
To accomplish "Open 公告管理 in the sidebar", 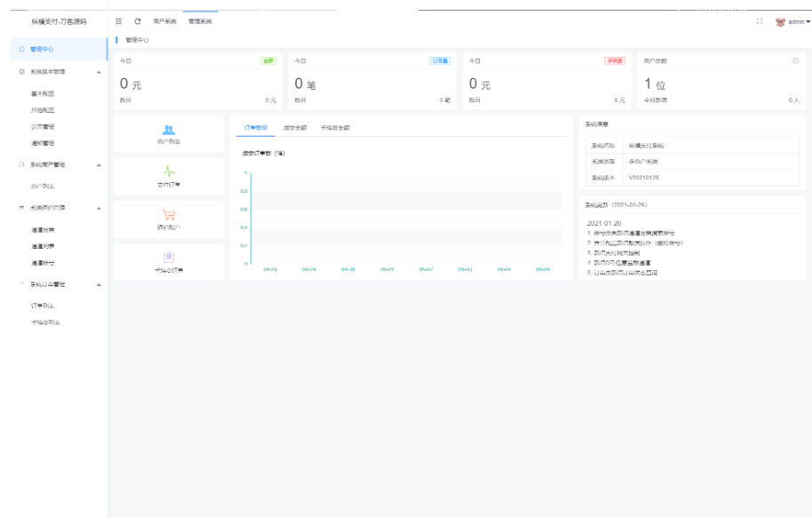I will (43, 126).
